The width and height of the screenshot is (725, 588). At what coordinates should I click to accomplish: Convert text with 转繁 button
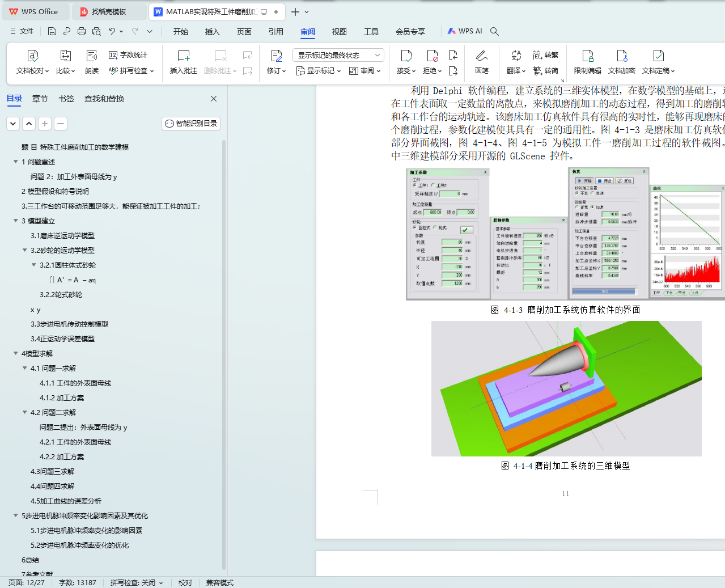(x=545, y=55)
